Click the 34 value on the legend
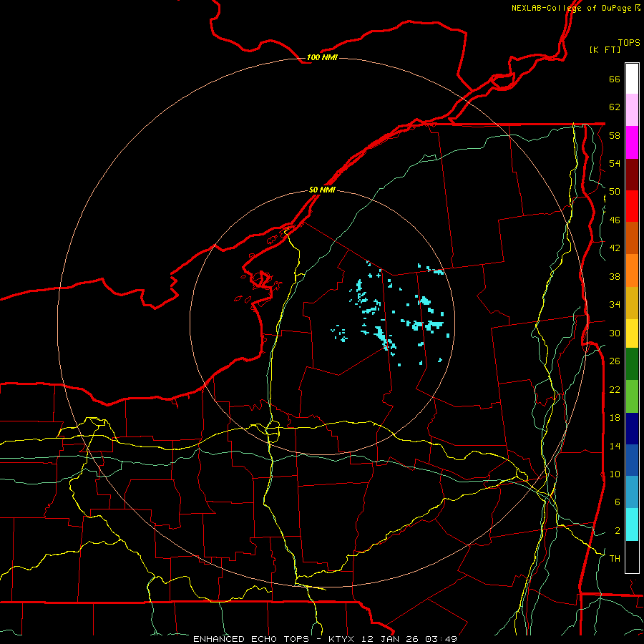This screenshot has width=644, height=644. pyautogui.click(x=615, y=304)
